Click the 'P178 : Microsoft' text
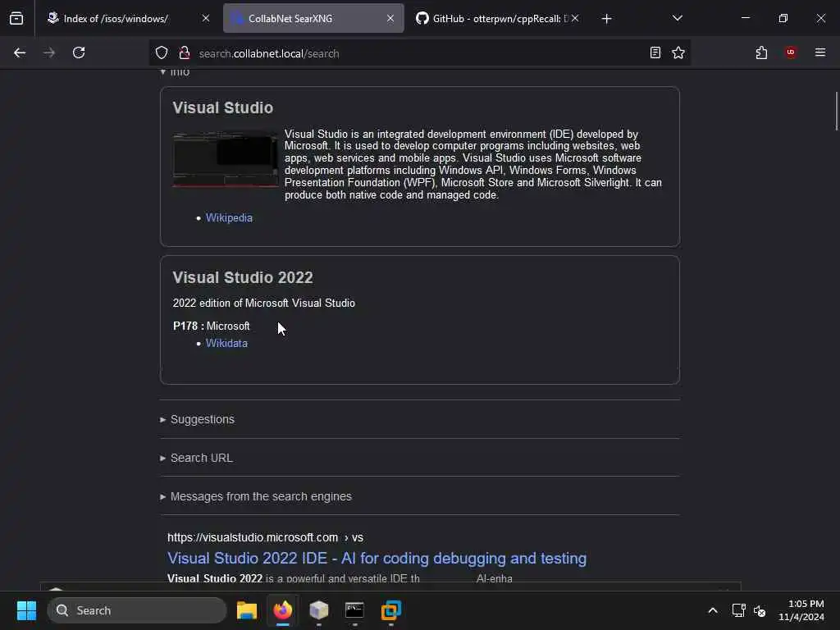Viewport: 840px width, 630px height. point(212,326)
